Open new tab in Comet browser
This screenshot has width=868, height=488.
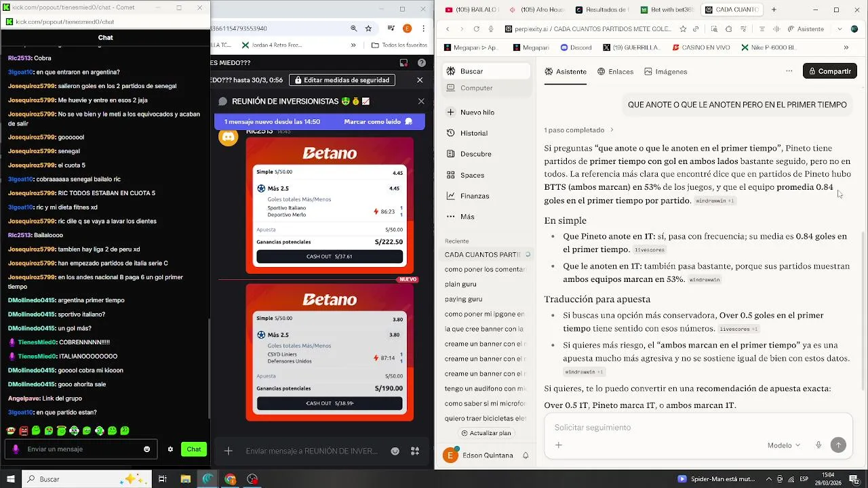[x=774, y=9]
